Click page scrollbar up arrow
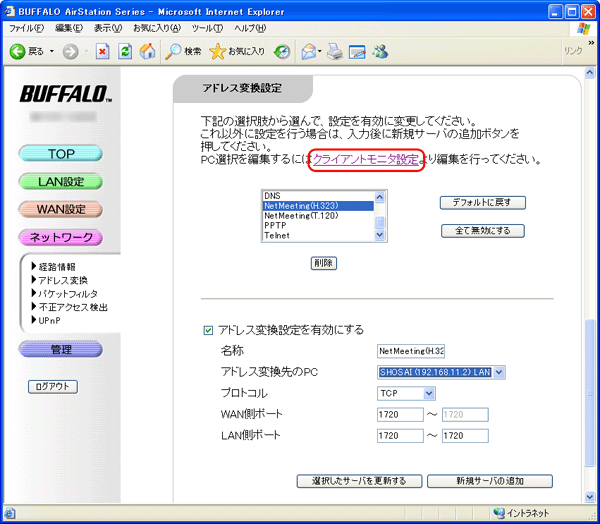Image resolution: width=600 pixels, height=524 pixels. pos(590,72)
